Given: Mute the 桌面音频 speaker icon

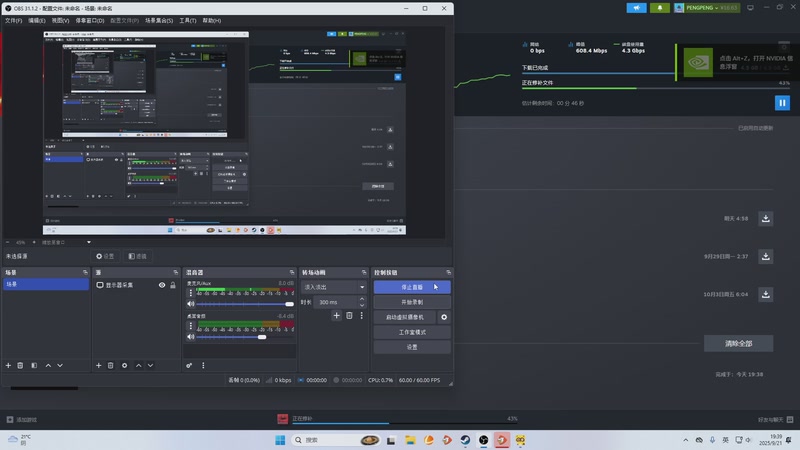Looking at the screenshot, I should click(x=191, y=337).
